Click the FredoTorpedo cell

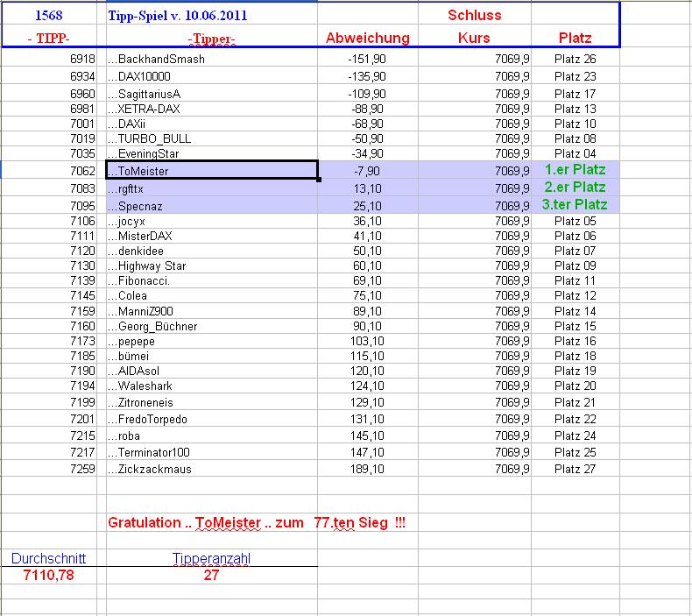tap(212, 419)
